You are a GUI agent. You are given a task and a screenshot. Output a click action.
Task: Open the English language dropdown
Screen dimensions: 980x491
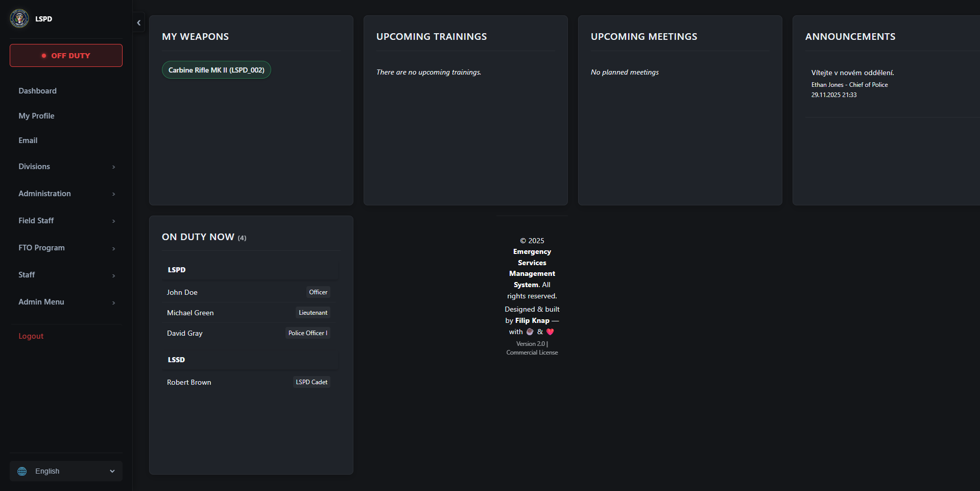66,471
